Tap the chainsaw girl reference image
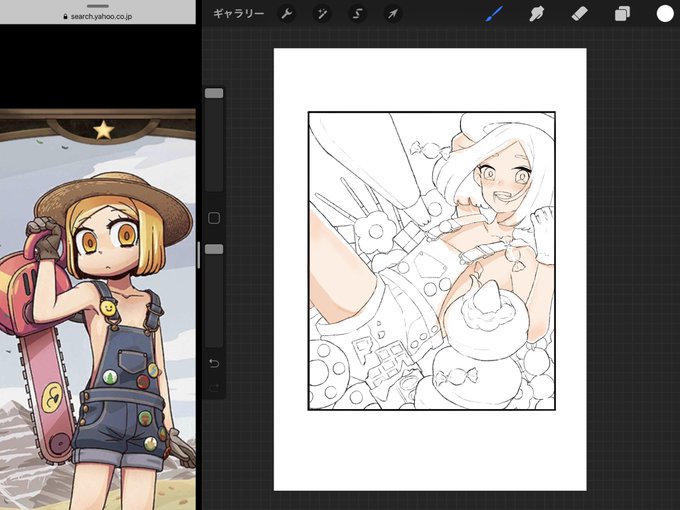The image size is (680, 510). pyautogui.click(x=98, y=309)
